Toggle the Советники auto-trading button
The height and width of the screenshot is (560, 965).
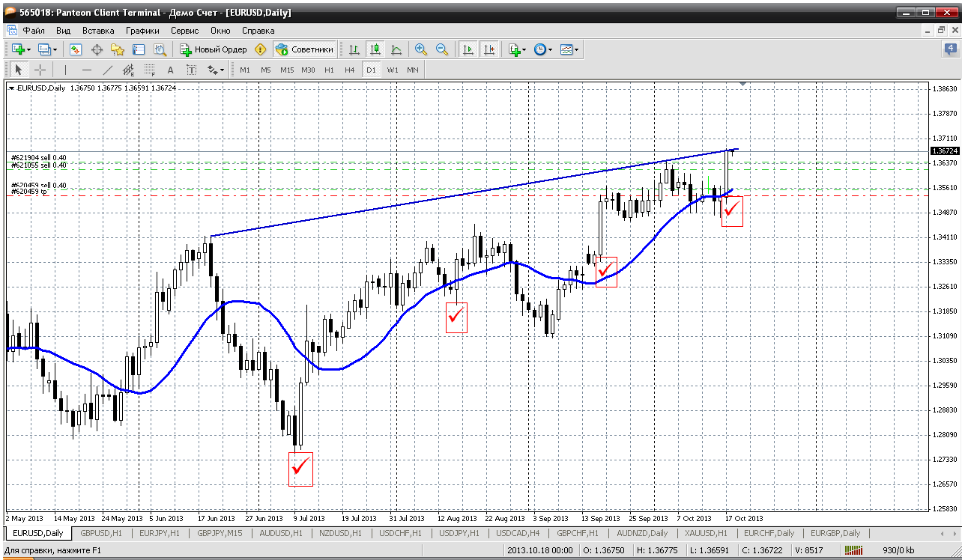[x=304, y=49]
